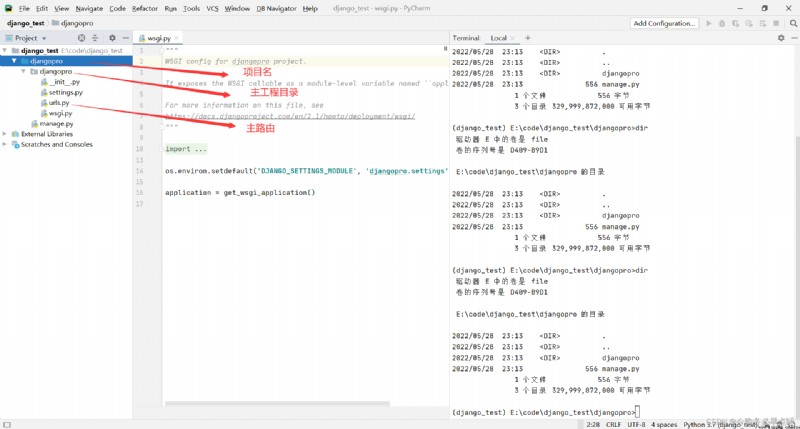Add new terminal session with plus icon
This screenshot has width=800, height=429.
(528, 38)
